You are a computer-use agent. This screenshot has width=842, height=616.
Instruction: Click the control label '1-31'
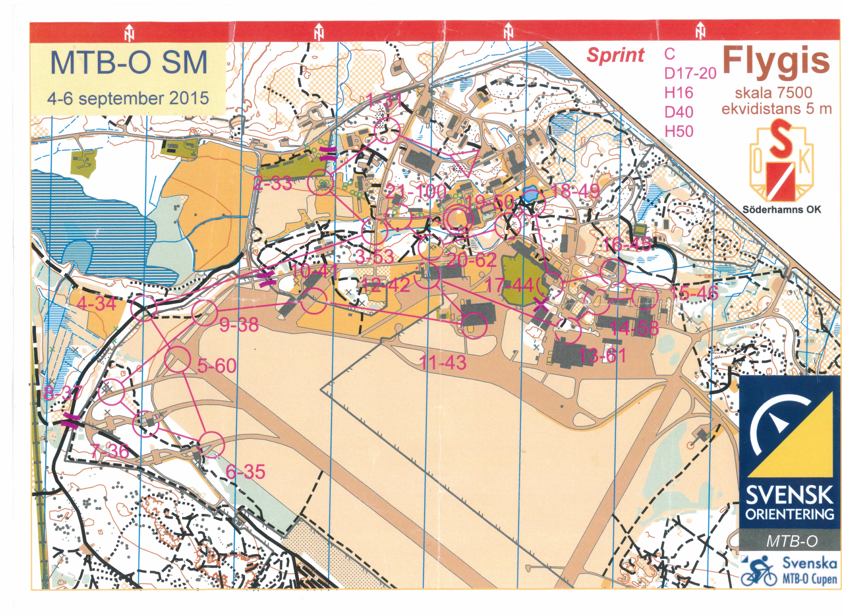pyautogui.click(x=384, y=101)
